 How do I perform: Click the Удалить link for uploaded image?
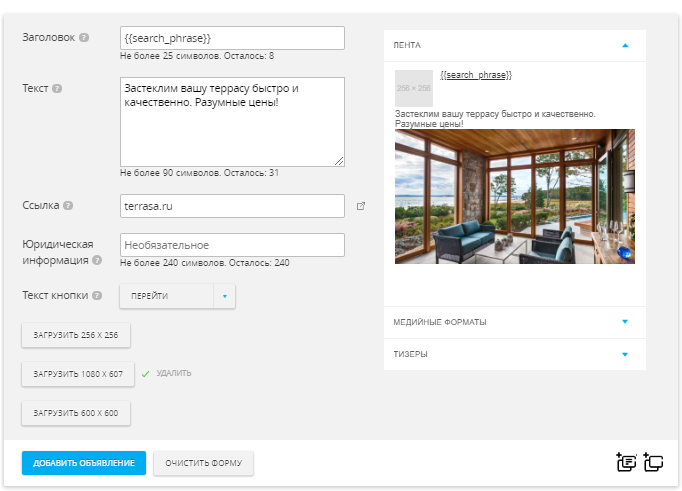point(174,374)
